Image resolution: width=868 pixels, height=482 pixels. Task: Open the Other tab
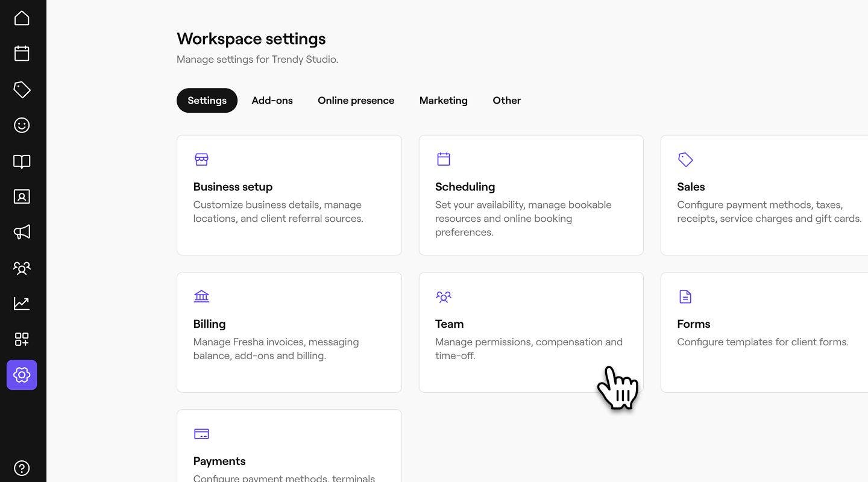tap(506, 101)
